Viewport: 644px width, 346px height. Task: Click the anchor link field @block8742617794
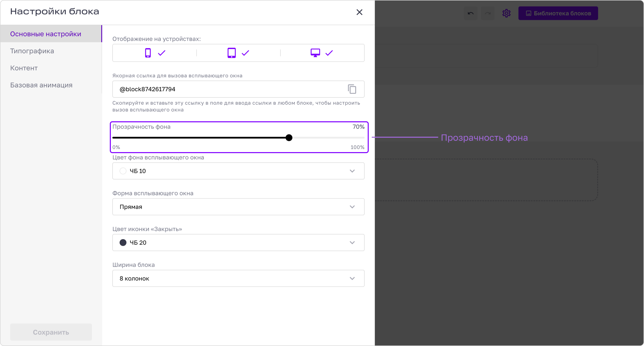[x=238, y=89]
